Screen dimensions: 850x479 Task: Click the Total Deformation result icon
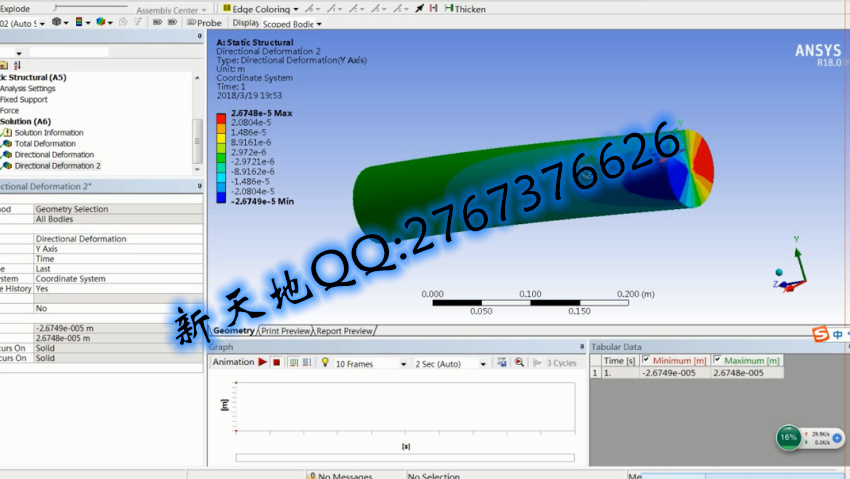(x=7, y=144)
